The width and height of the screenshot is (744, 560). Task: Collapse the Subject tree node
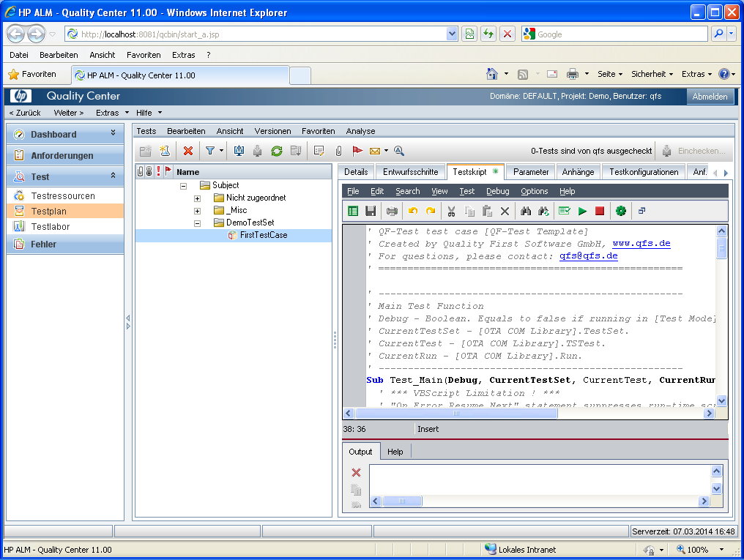click(x=184, y=186)
